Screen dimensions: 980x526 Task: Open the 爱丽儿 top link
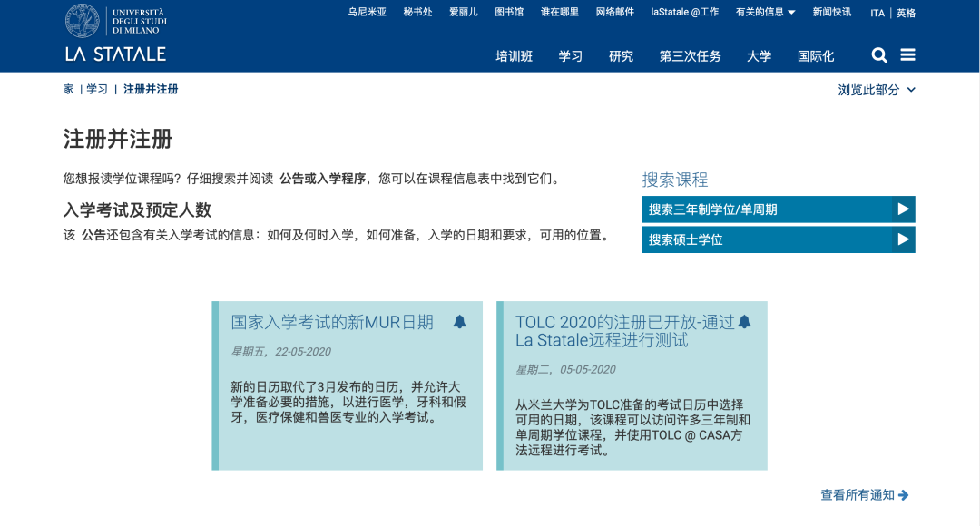point(463,12)
